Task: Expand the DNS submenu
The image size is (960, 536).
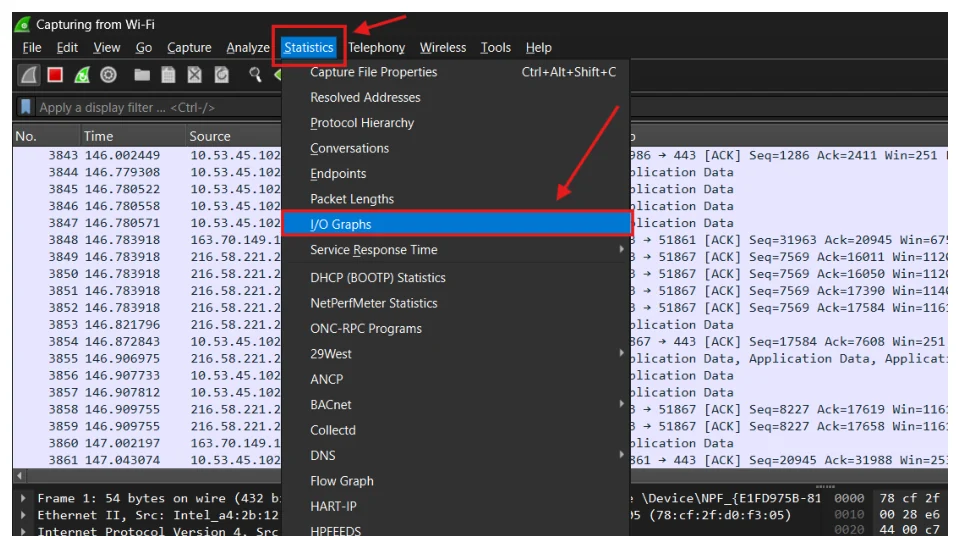Action: (x=456, y=456)
